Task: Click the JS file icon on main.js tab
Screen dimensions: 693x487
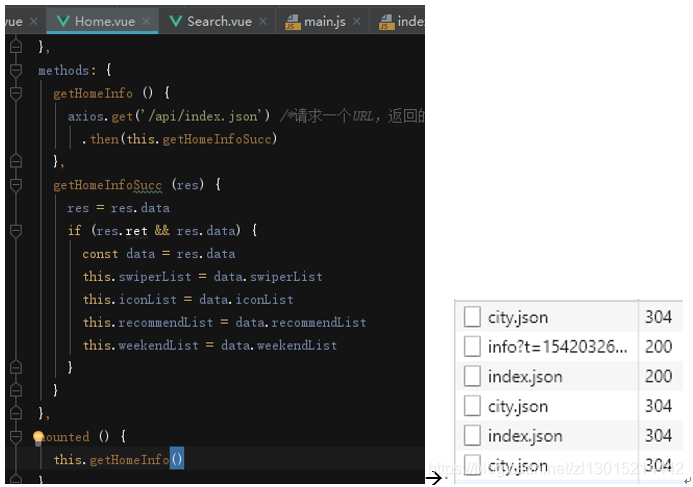Action: tap(293, 22)
